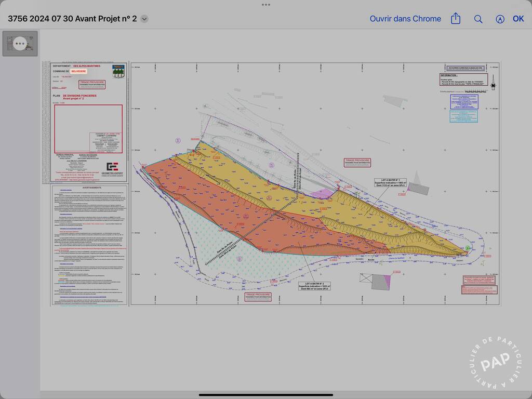The width and height of the screenshot is (532, 399).
Task: Tap the three-dot multitasking indicator at top
Action: tap(266, 5)
